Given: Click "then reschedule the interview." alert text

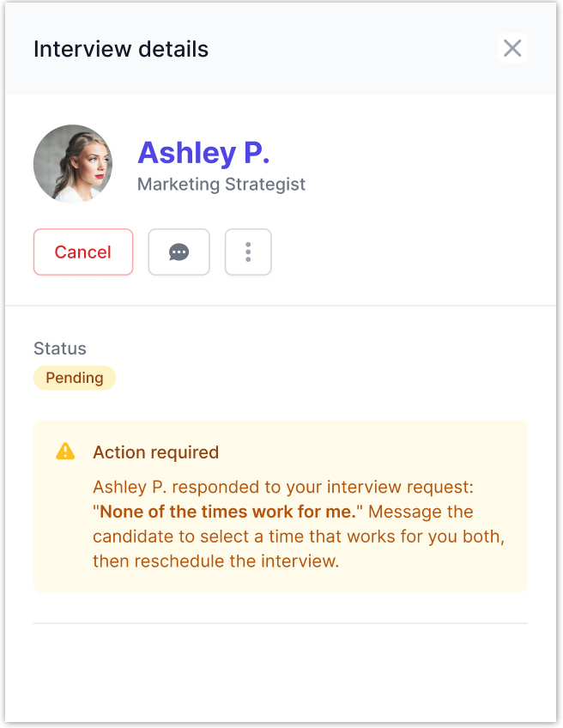Looking at the screenshot, I should click(x=216, y=561).
